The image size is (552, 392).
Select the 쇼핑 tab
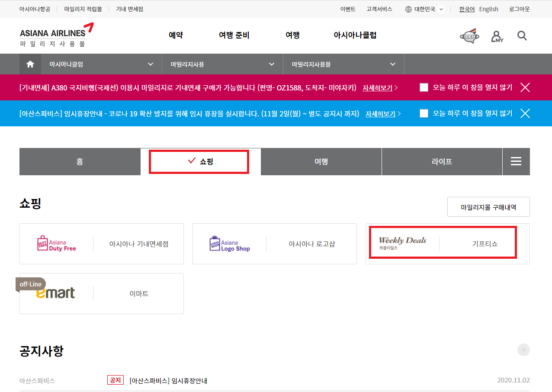pyautogui.click(x=201, y=161)
